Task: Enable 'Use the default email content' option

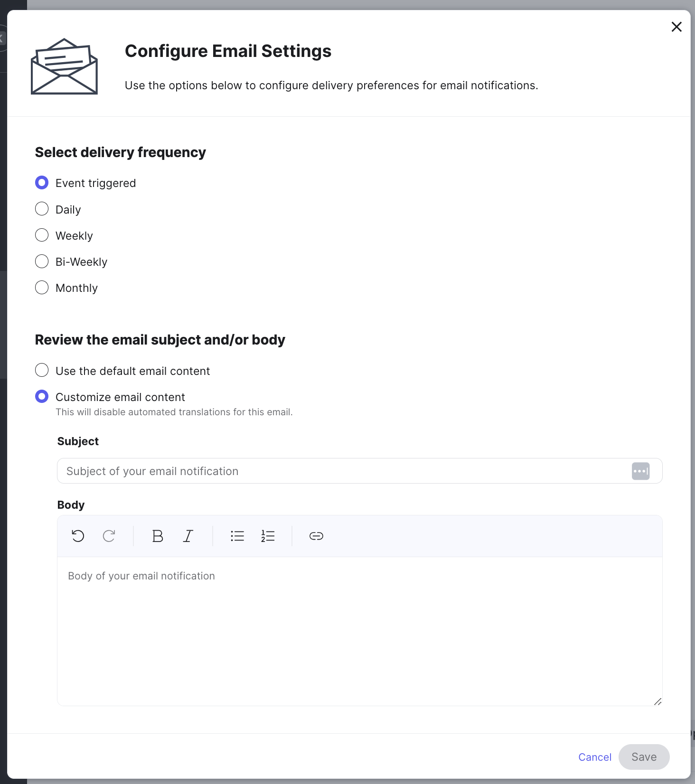Action: [x=41, y=370]
